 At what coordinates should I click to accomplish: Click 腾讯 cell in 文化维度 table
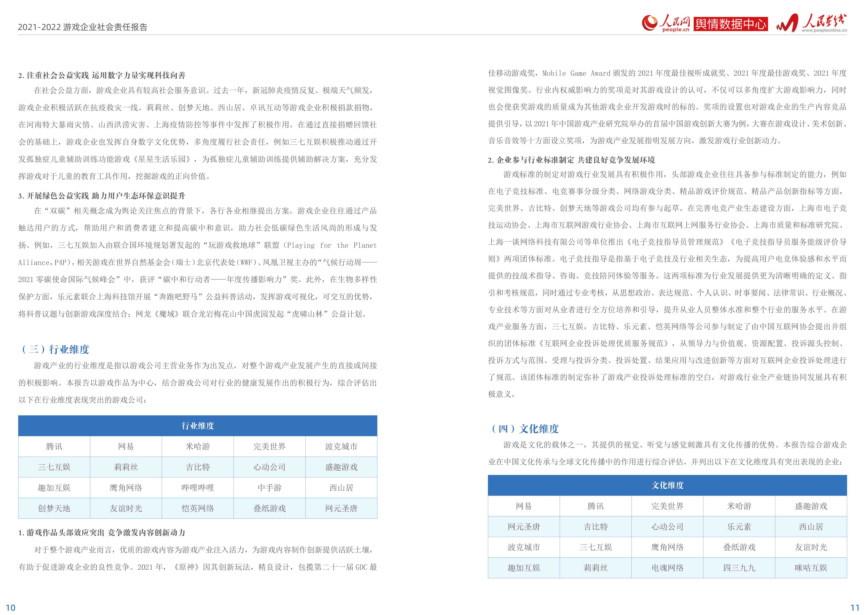click(x=596, y=506)
